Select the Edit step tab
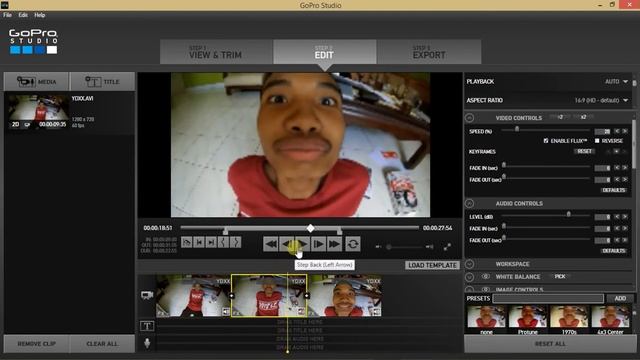This screenshot has height=360, width=640. [x=324, y=52]
